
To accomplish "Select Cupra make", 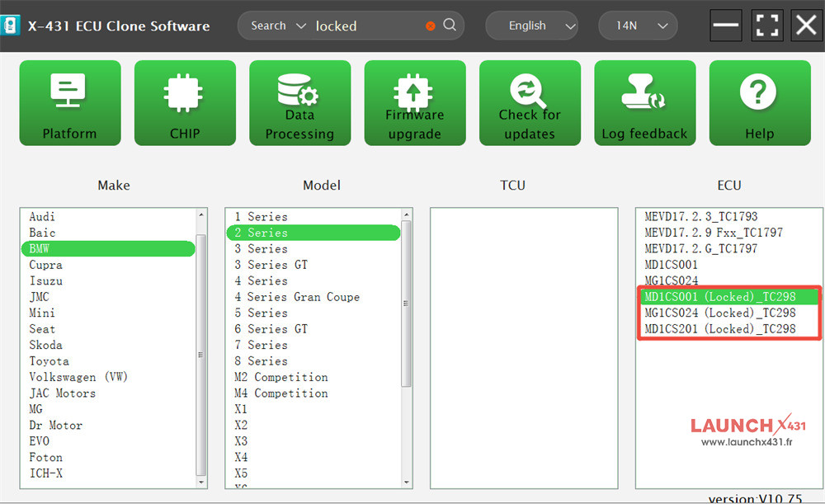I will coord(108,265).
